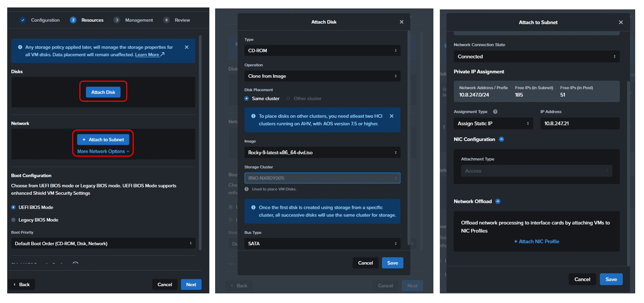
Task: Open the Learn More external link
Action: (150, 55)
